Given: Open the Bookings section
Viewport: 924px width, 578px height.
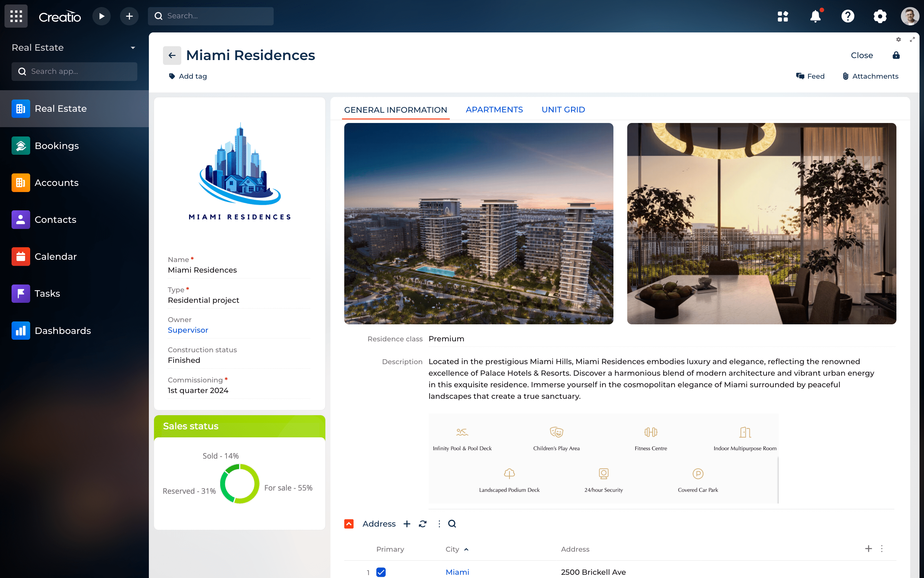Looking at the screenshot, I should tap(74, 146).
